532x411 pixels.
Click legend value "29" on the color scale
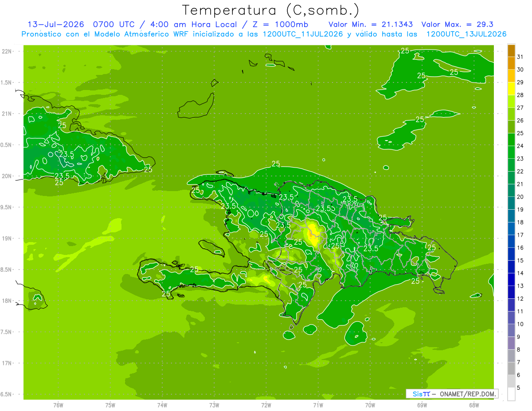coord(520,82)
